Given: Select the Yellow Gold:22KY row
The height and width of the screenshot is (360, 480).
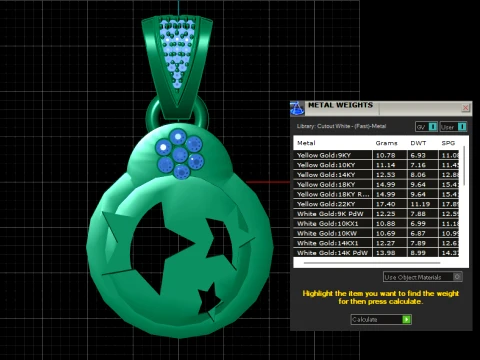Looking at the screenshot, I should tap(376, 204).
